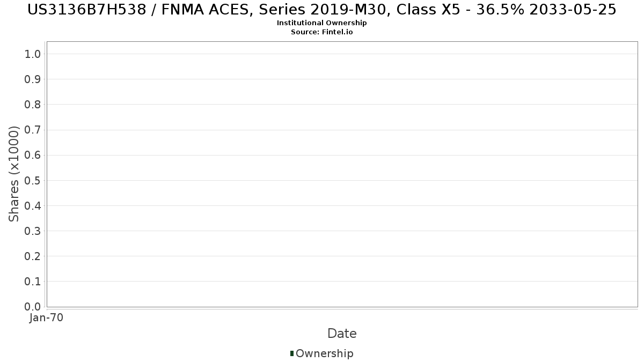Click the 0.0 y-axis tick label
The height and width of the screenshot is (362, 644).
[33, 307]
